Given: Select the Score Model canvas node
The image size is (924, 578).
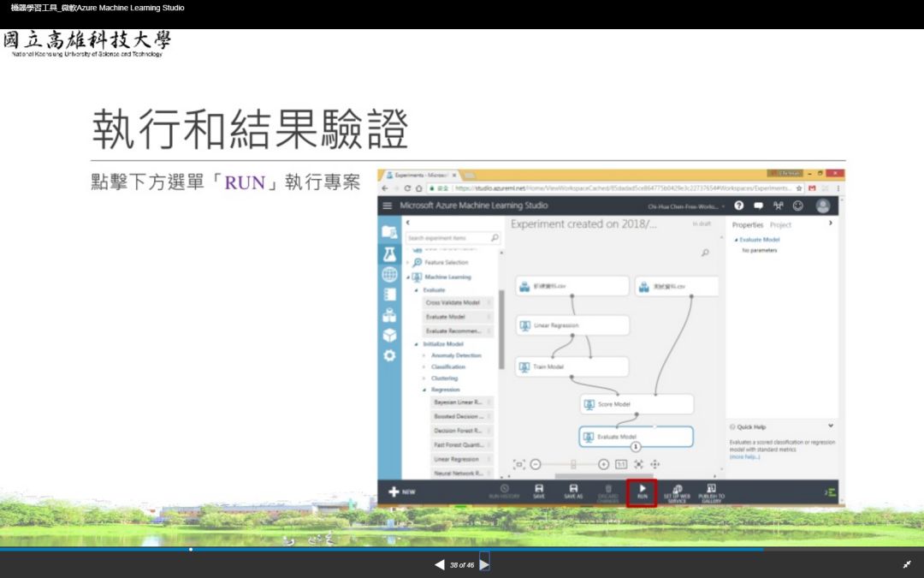Looking at the screenshot, I should [637, 404].
